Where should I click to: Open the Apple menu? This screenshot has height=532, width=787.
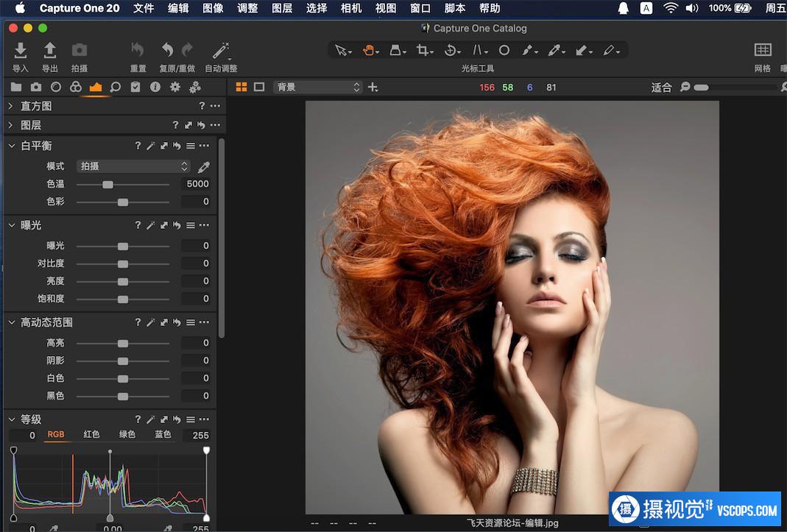20,8
